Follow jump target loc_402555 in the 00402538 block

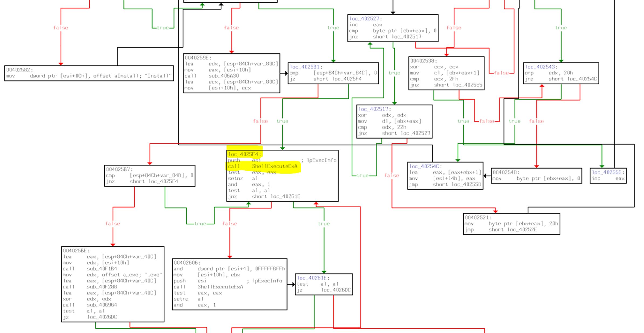tap(467, 85)
